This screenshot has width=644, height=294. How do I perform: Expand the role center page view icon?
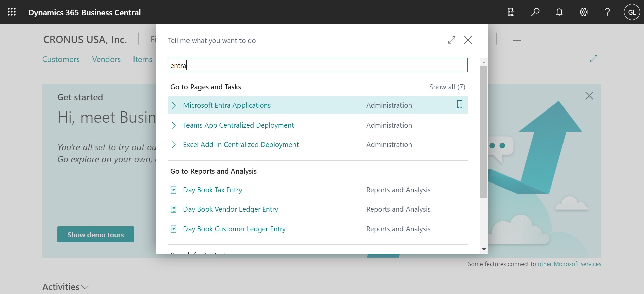(594, 59)
